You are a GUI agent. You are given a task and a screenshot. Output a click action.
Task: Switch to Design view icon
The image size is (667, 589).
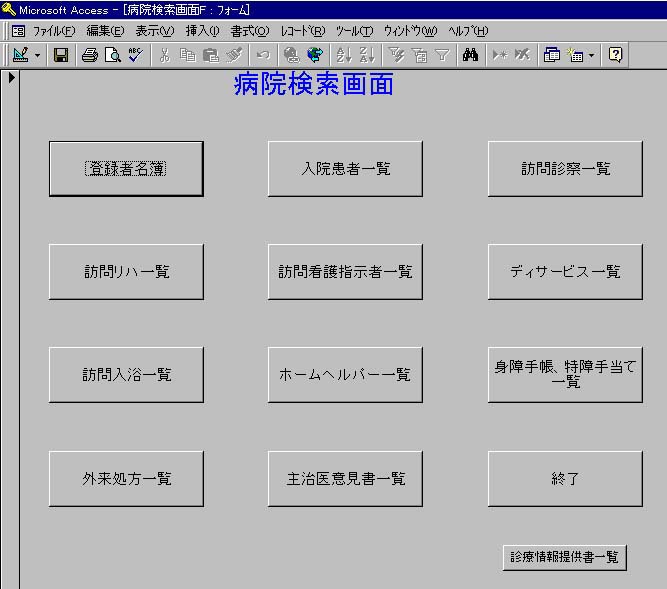click(20, 55)
